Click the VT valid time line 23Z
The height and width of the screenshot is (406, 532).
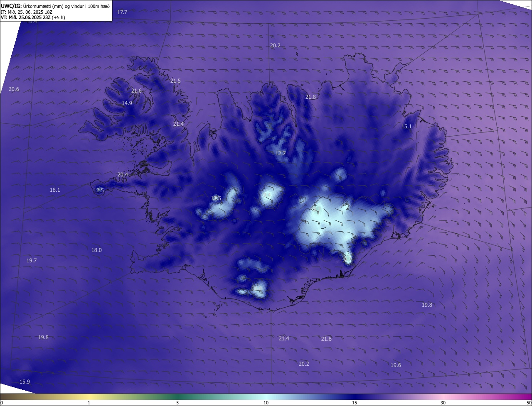pos(33,17)
